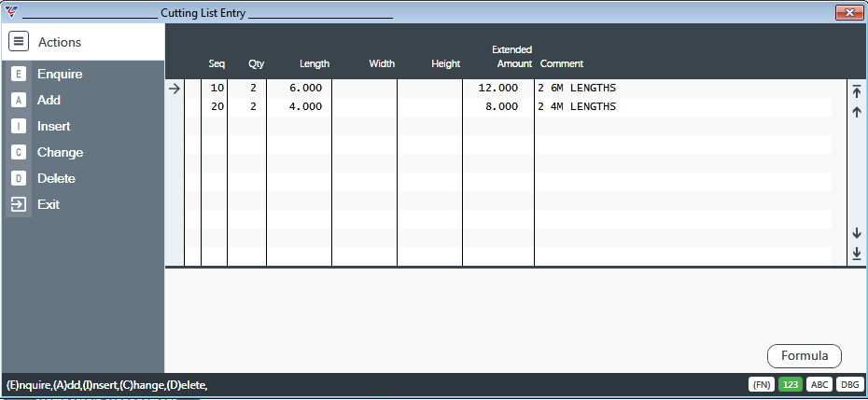Click the Exit door arrow icon
The width and height of the screenshot is (868, 400).
[19, 204]
